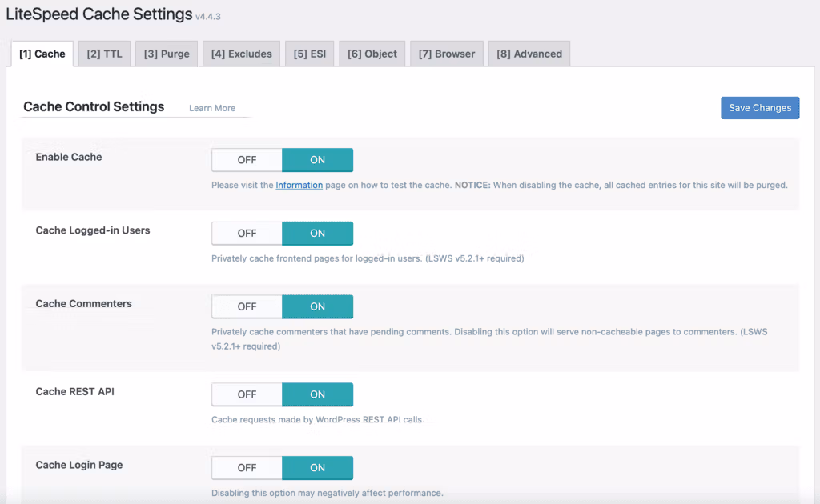The image size is (820, 504).
Task: Switch to the [7] Browser tab
Action: [x=447, y=54]
